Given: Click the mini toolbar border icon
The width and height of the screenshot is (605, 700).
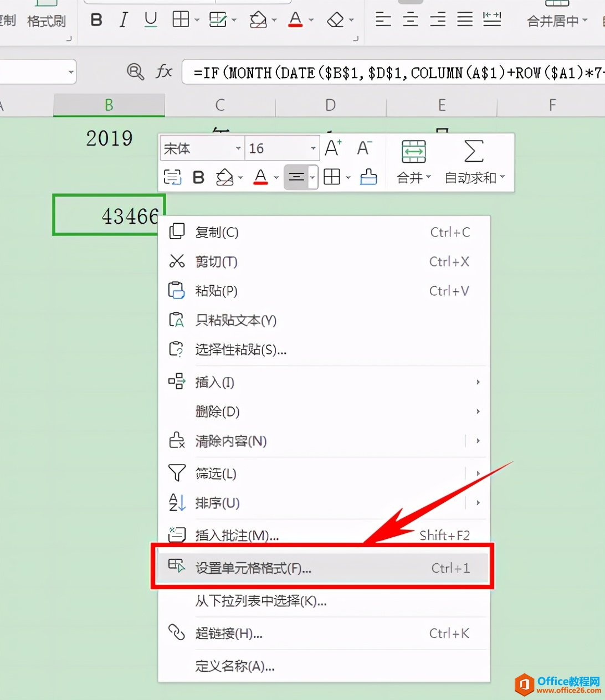Looking at the screenshot, I should pyautogui.click(x=332, y=177).
